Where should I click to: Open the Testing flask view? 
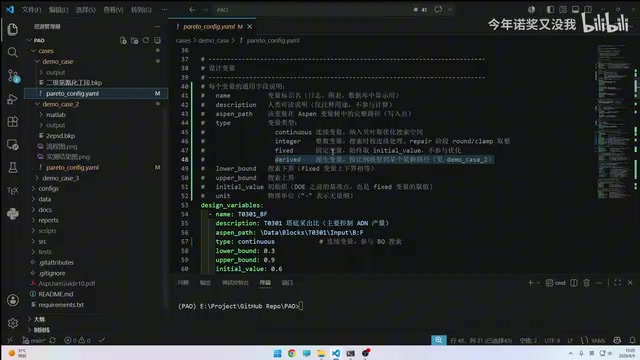point(13,167)
